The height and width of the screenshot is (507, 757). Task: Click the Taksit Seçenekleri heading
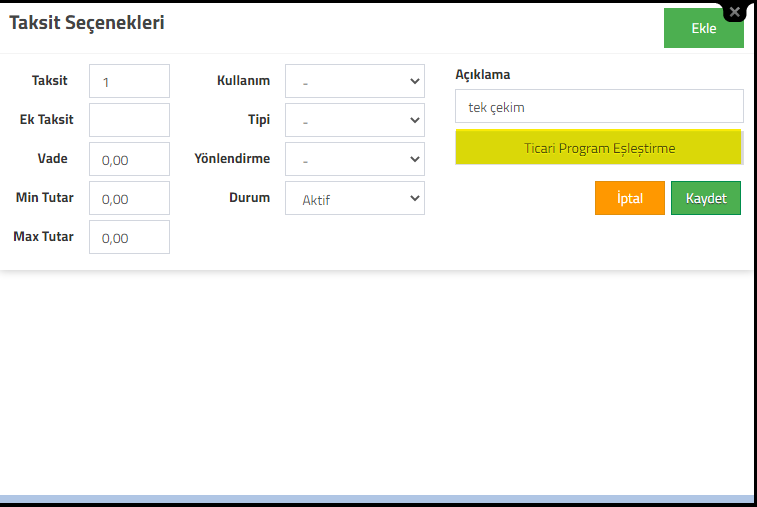(x=87, y=23)
